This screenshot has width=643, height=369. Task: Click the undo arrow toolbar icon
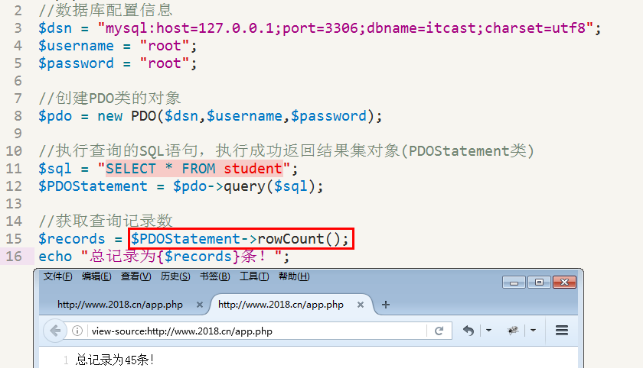[x=468, y=330]
